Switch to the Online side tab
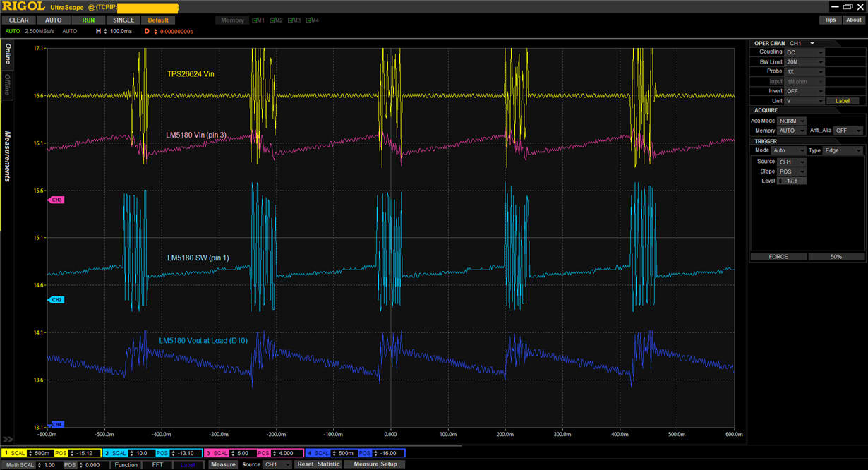868x470 pixels. point(8,54)
